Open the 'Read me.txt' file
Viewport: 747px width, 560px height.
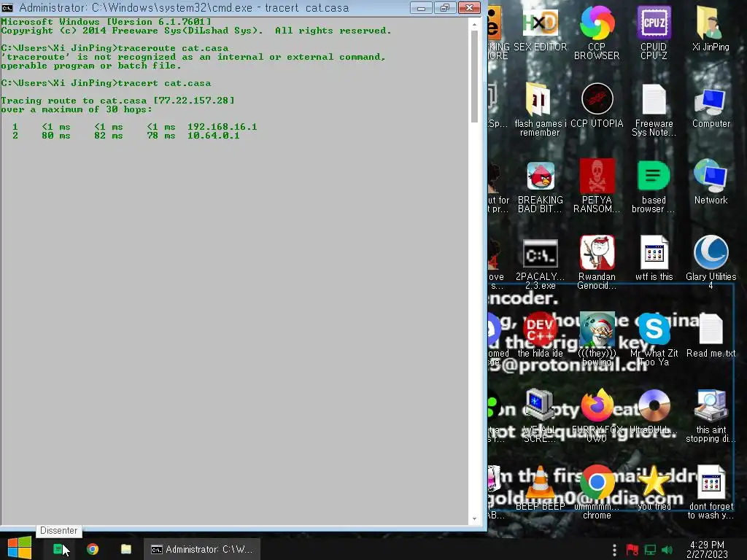(x=711, y=335)
